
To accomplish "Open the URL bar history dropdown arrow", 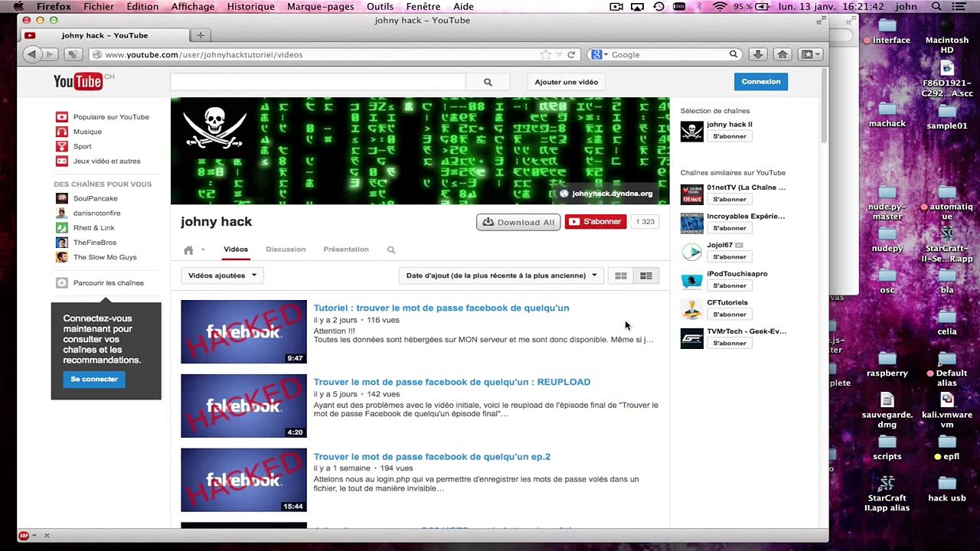I will pos(559,54).
